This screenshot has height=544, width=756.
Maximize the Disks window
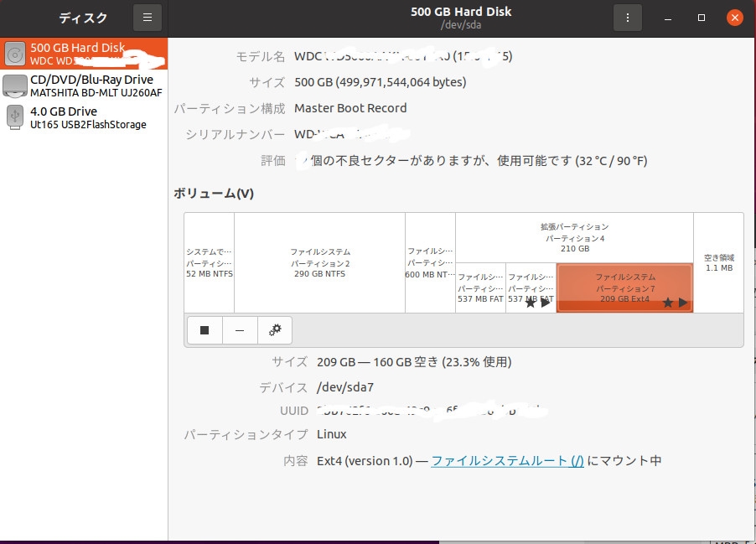pyautogui.click(x=702, y=18)
